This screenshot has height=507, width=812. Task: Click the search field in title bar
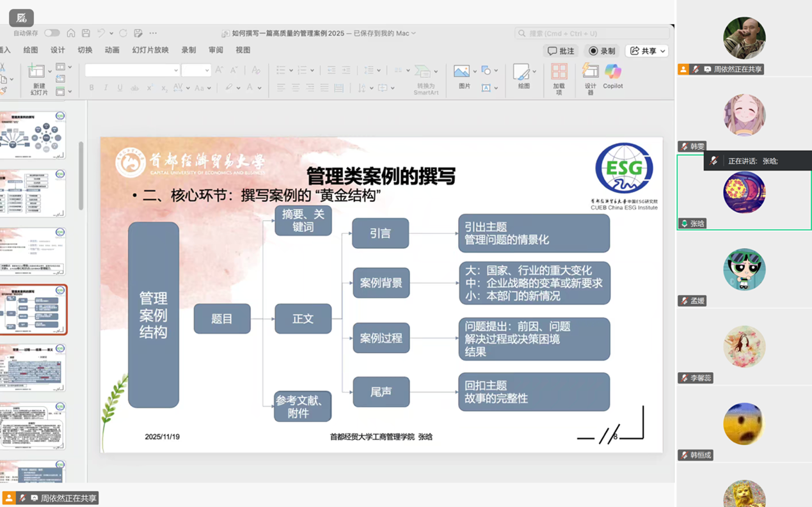coord(592,33)
